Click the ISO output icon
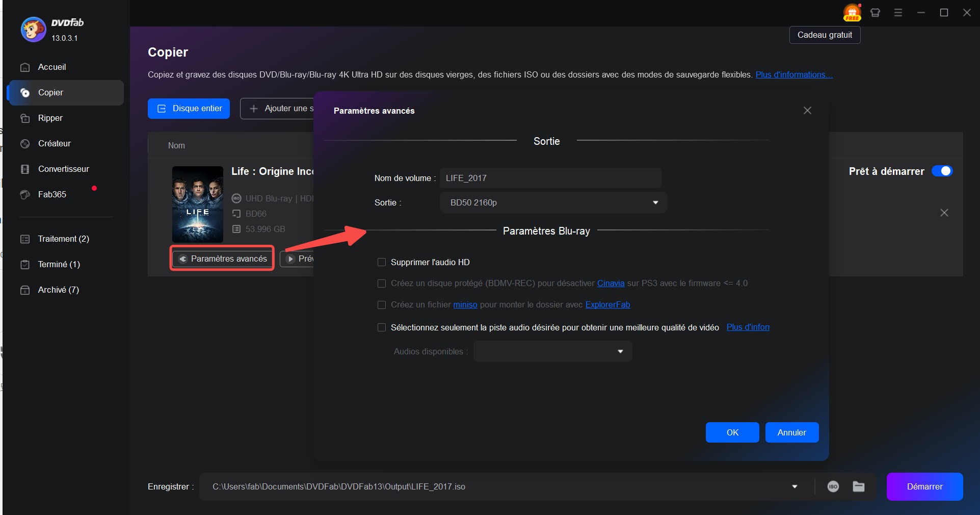Image resolution: width=980 pixels, height=515 pixels. coord(833,486)
